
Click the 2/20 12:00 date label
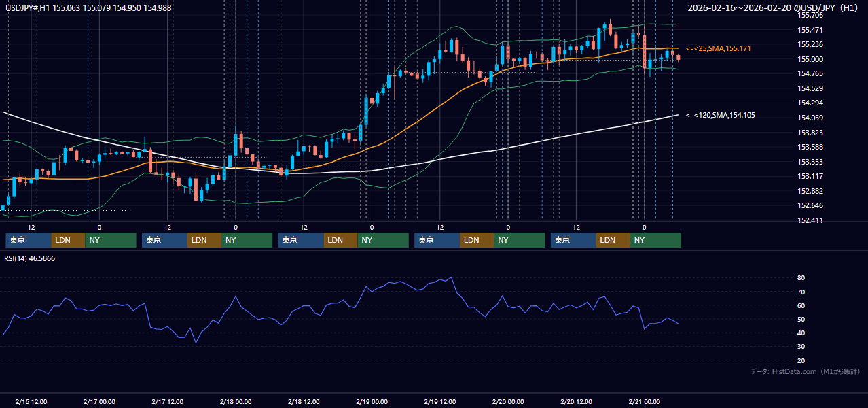[x=577, y=401]
